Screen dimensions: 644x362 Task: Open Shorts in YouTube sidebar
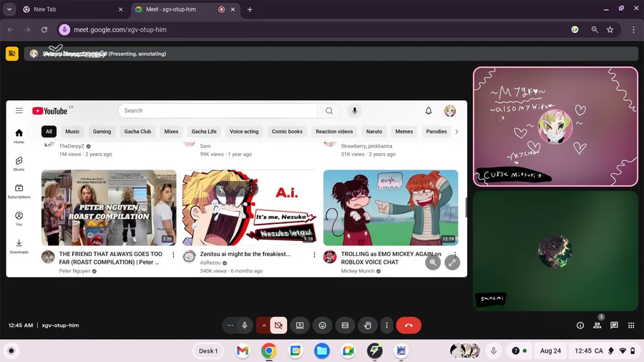(x=19, y=164)
